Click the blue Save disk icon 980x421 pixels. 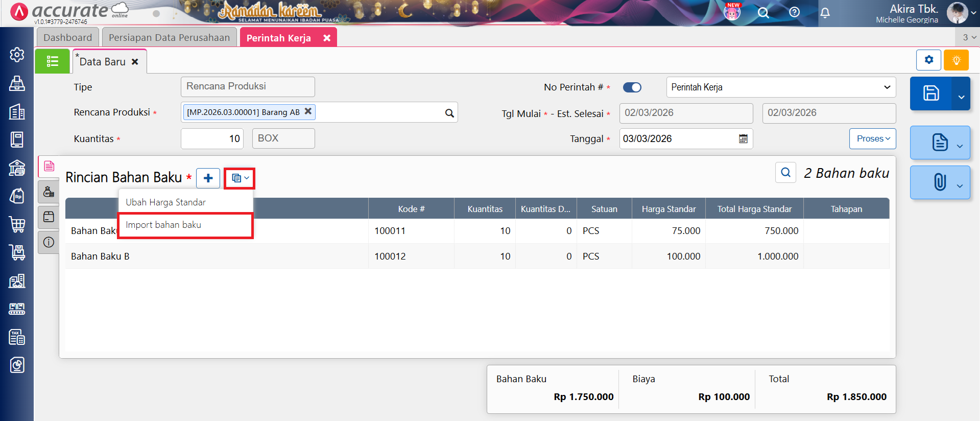(x=930, y=93)
